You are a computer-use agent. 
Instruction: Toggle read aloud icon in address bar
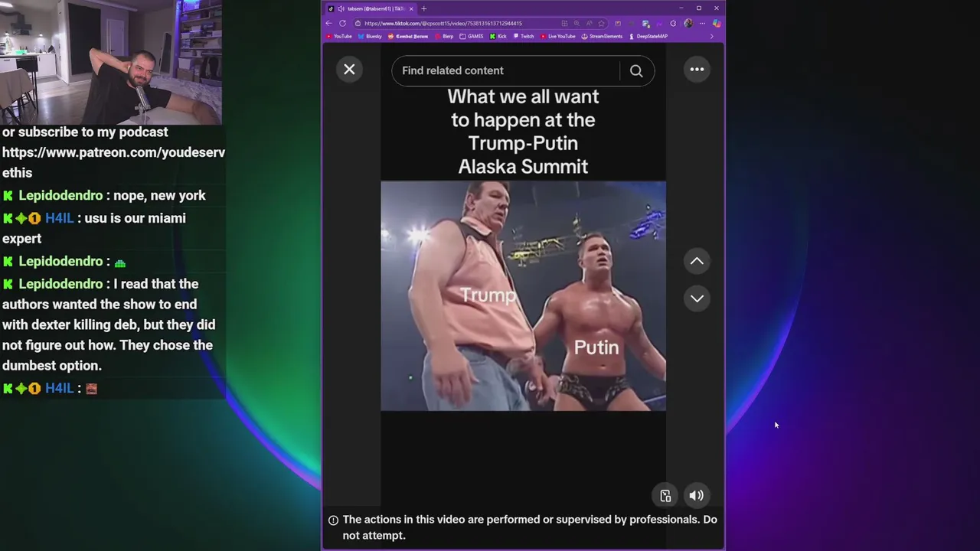click(x=589, y=23)
